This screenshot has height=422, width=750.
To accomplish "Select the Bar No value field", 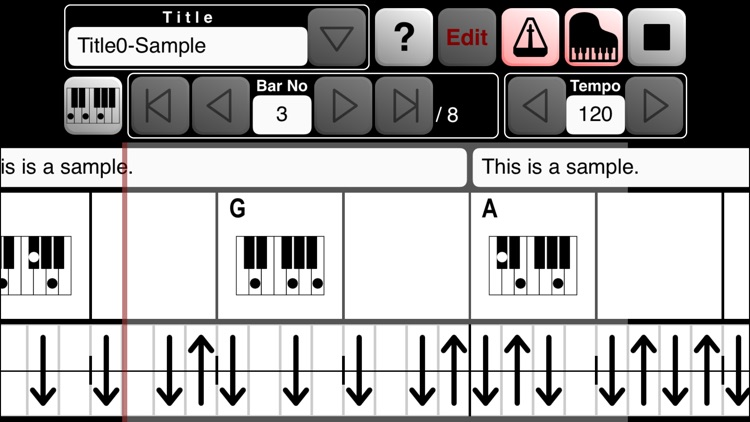I will [x=281, y=114].
